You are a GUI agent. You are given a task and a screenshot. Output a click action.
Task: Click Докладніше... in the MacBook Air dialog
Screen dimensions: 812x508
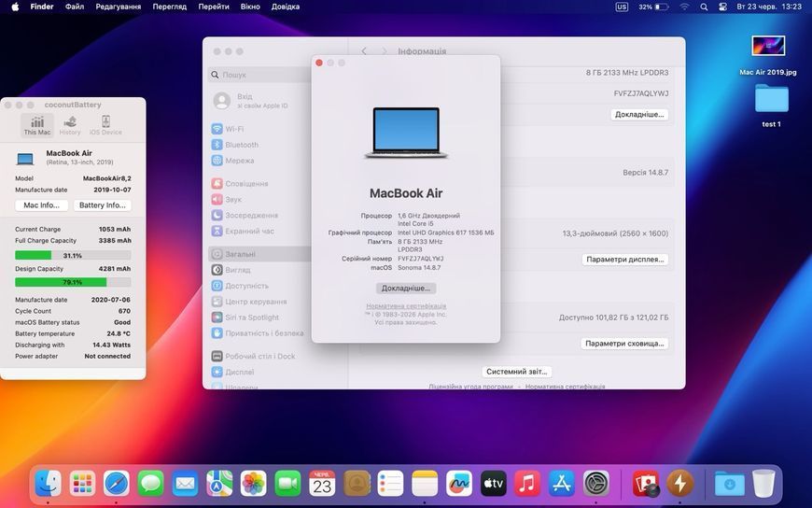tap(406, 289)
